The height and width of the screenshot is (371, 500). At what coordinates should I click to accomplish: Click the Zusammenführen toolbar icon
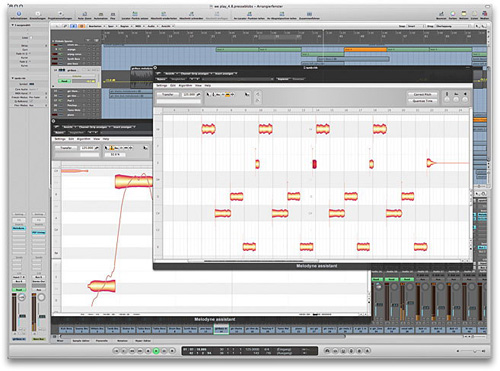coord(309,14)
